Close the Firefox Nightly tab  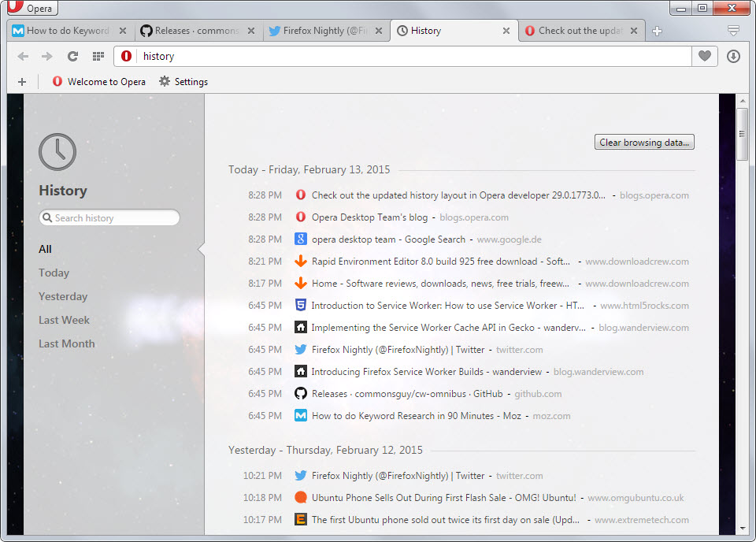[x=379, y=31]
